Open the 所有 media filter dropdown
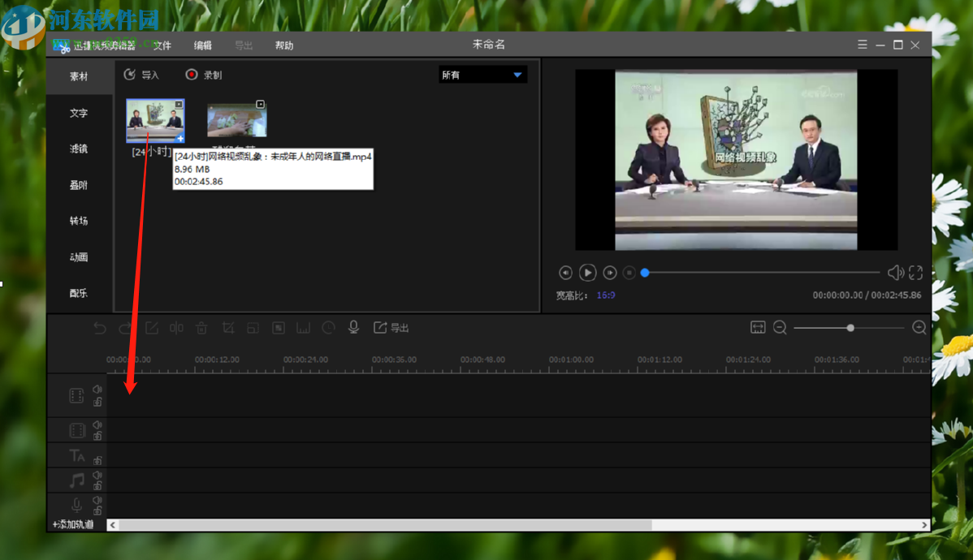This screenshot has height=560, width=973. (482, 75)
